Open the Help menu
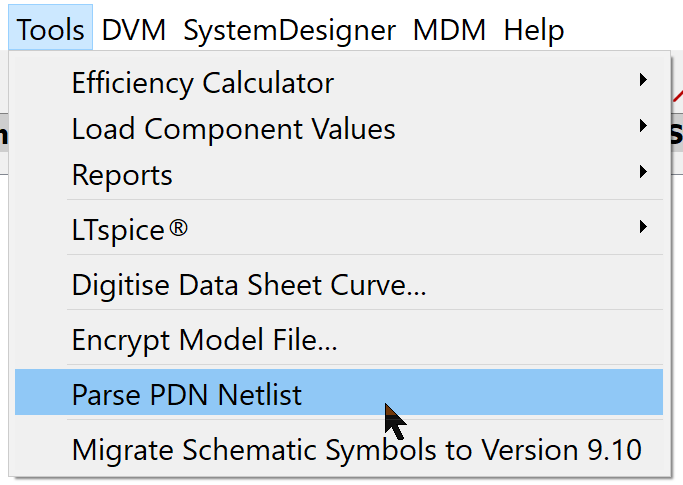The height and width of the screenshot is (485, 683). 533,29
